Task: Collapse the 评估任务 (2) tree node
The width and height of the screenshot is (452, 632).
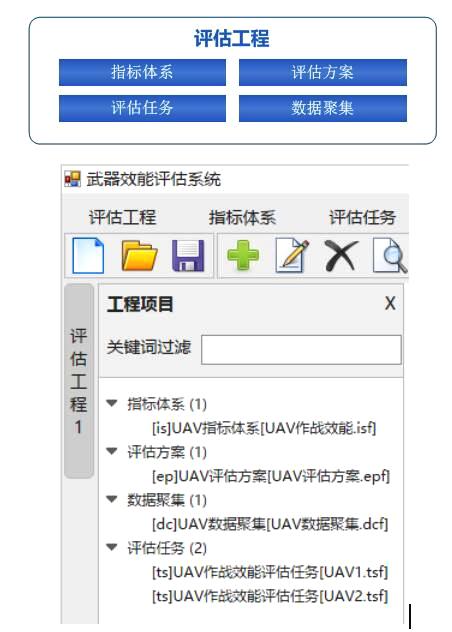Action: tap(112, 547)
